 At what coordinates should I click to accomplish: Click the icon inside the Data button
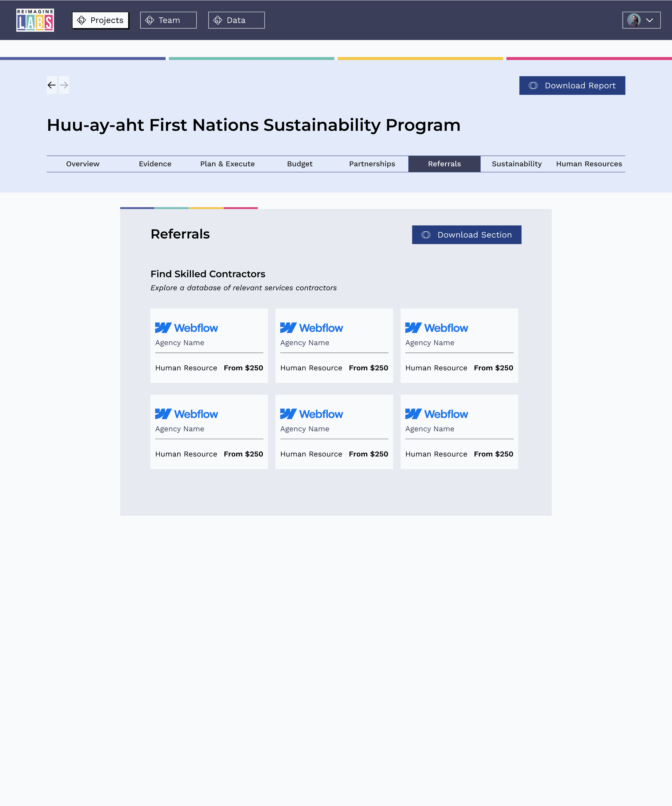coord(218,20)
